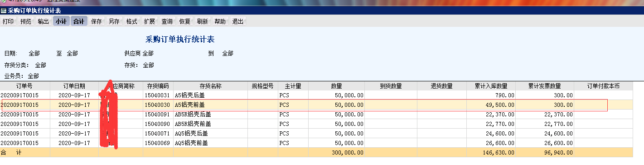The image size is (644, 165).
Task: Select the 22,370.00 cumulative receipt cell
Action: [x=491, y=115]
